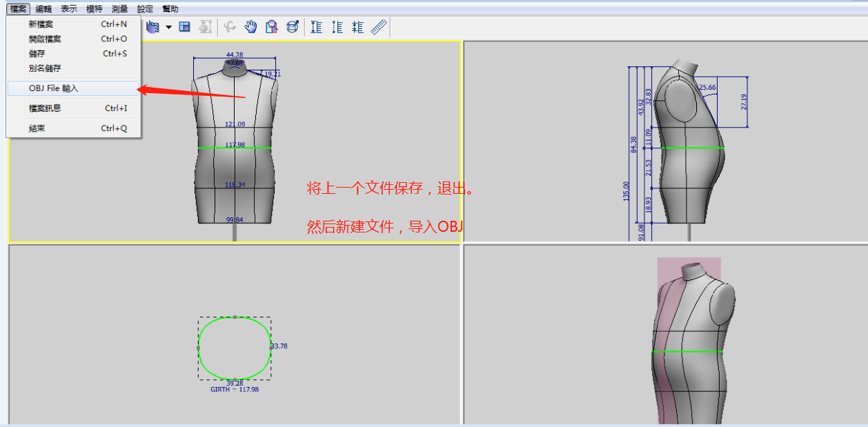Click the 84.38 vertical dimension label
The width and height of the screenshot is (868, 427).
(633, 144)
